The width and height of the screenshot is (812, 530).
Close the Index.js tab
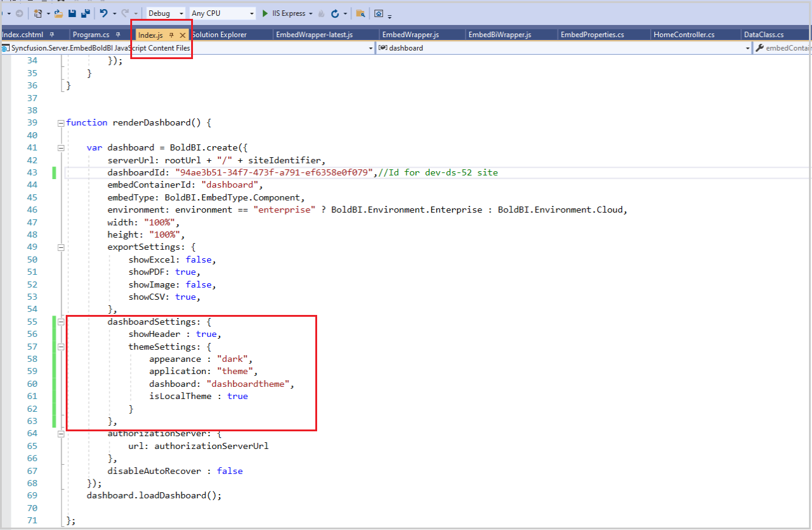(x=183, y=35)
